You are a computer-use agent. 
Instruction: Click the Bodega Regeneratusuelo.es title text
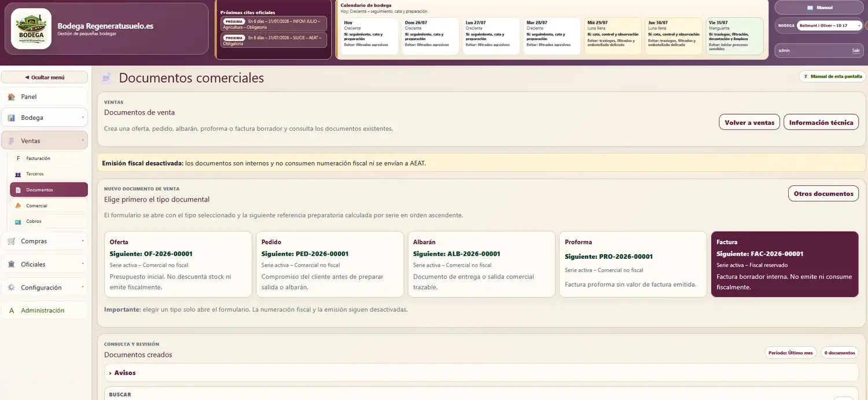click(105, 25)
